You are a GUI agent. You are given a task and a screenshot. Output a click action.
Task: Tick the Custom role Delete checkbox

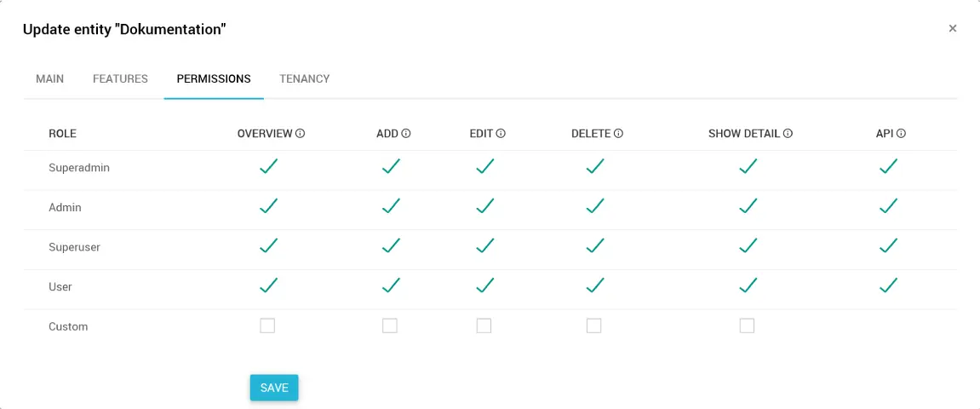coord(594,325)
